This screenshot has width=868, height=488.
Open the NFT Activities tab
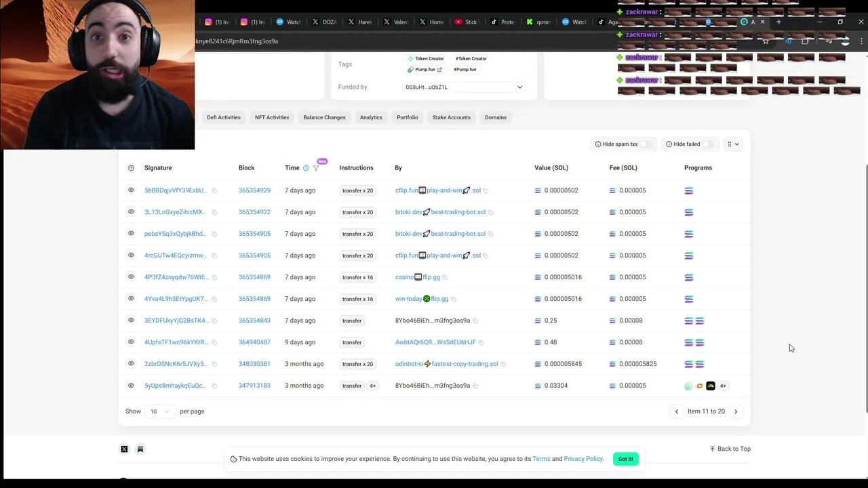[x=272, y=117]
